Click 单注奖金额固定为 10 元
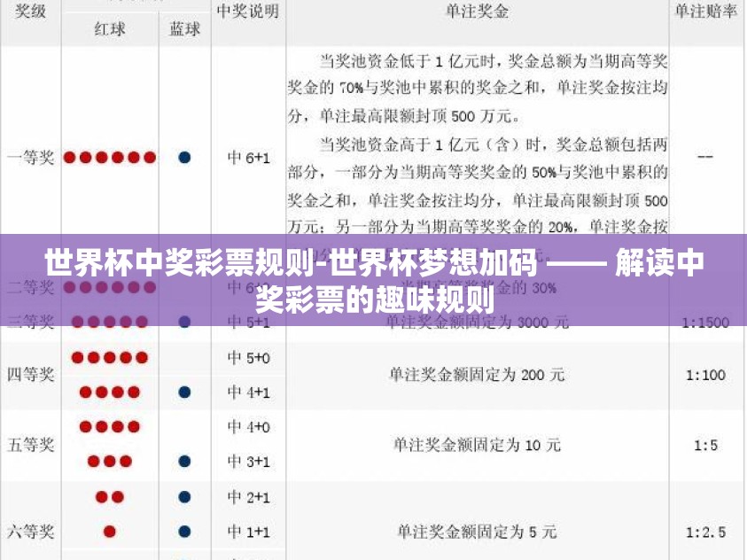 point(477,445)
